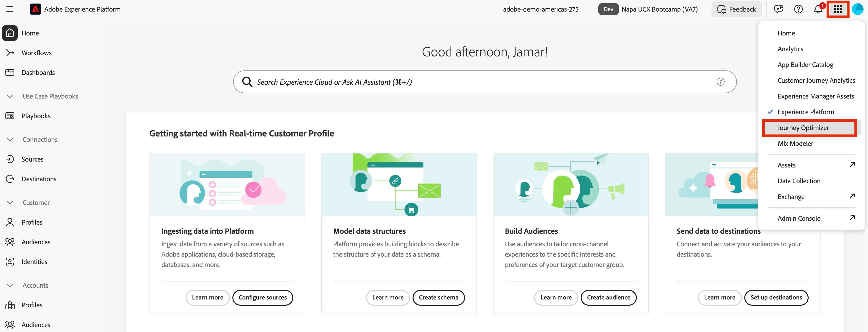Collapse the Connections section
The image size is (868, 332).
click(x=10, y=139)
